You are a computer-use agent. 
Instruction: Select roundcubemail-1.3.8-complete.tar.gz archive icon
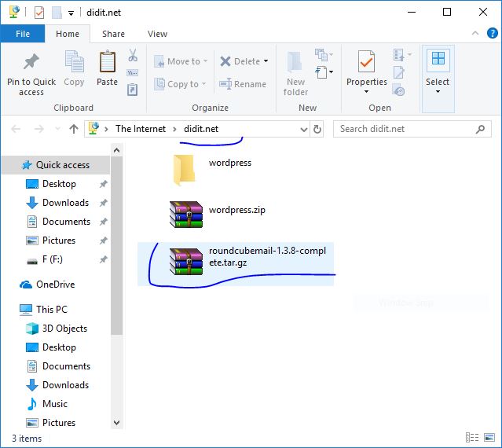(186, 262)
